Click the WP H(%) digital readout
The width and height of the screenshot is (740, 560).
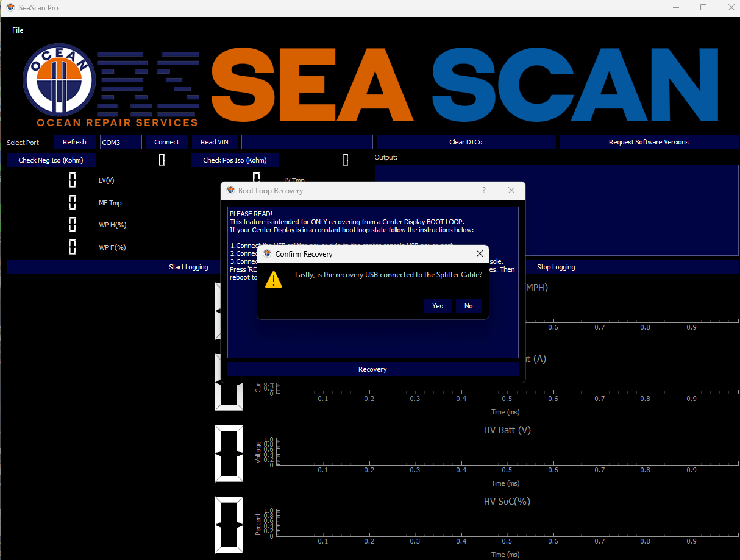coord(72,225)
